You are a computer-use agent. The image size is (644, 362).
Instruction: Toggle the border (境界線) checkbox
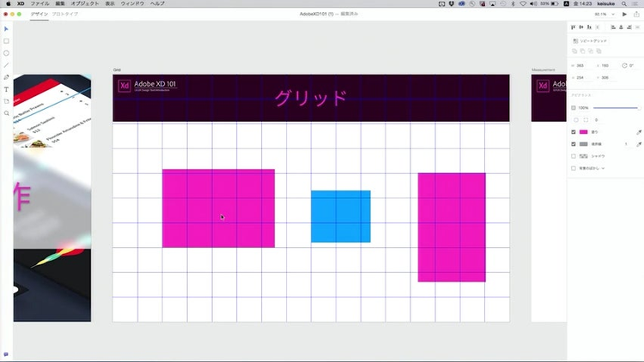(574, 144)
